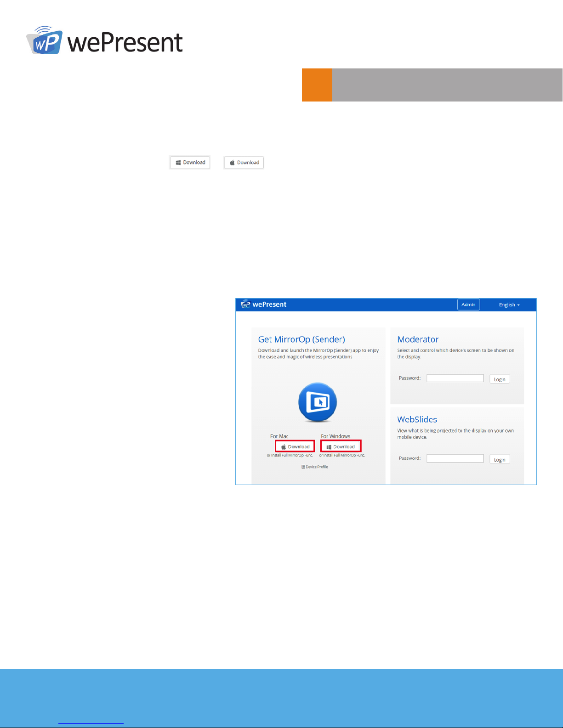This screenshot has width=563, height=728.
Task: Click the Login button in Moderator section
Action: [500, 379]
